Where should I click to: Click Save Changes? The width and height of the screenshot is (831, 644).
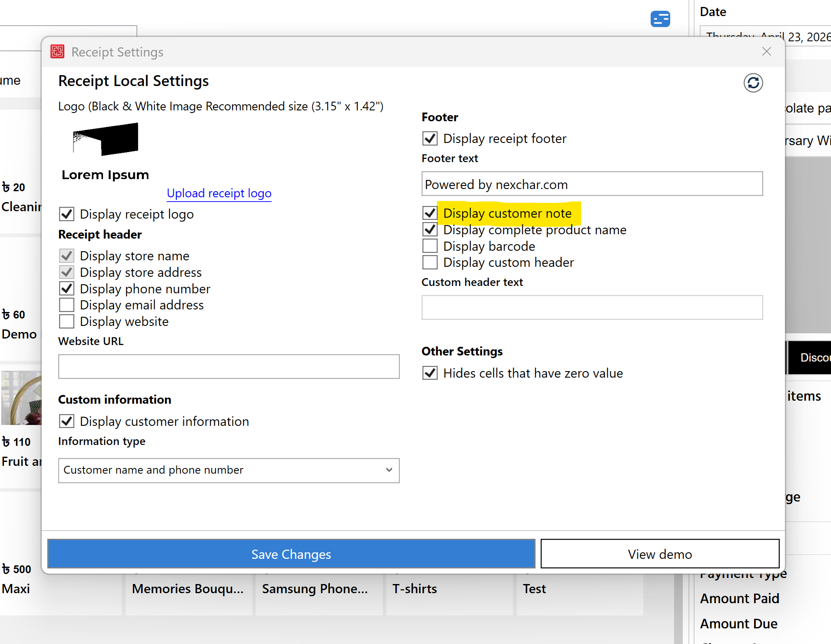pyautogui.click(x=290, y=554)
